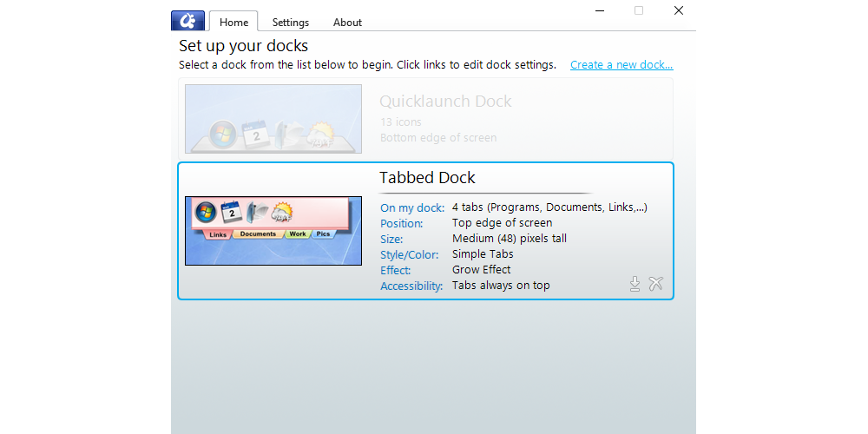Screen dimensions: 868x434
Task: Click the 'Simple Tabs' value
Action: pyautogui.click(x=483, y=253)
